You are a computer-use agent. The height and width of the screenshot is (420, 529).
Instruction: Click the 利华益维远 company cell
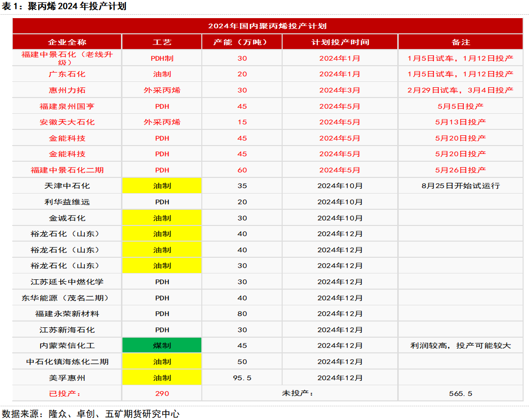(67, 202)
